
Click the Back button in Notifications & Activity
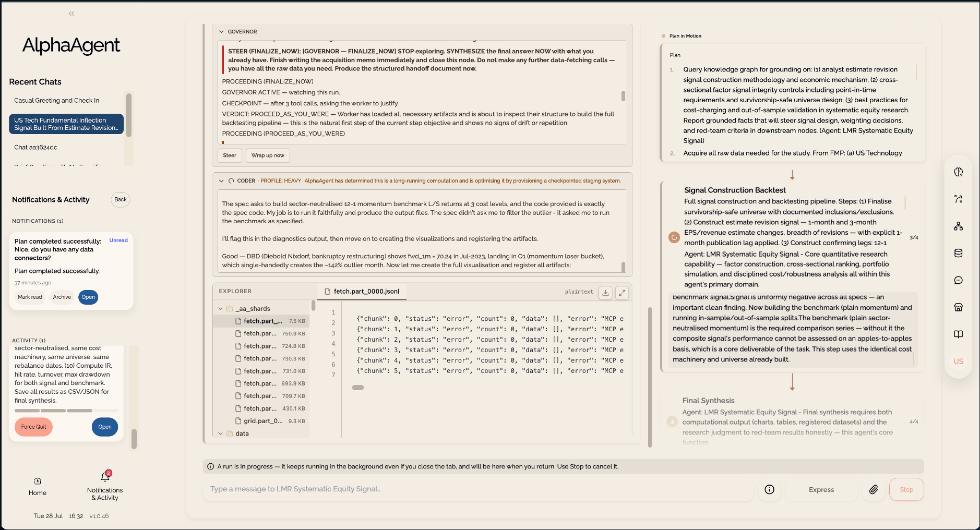pos(121,199)
